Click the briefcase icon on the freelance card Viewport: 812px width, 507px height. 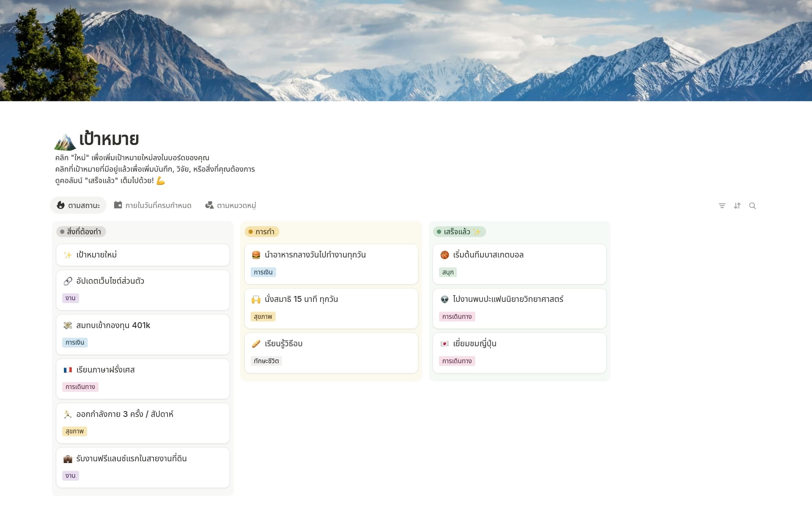click(x=68, y=459)
